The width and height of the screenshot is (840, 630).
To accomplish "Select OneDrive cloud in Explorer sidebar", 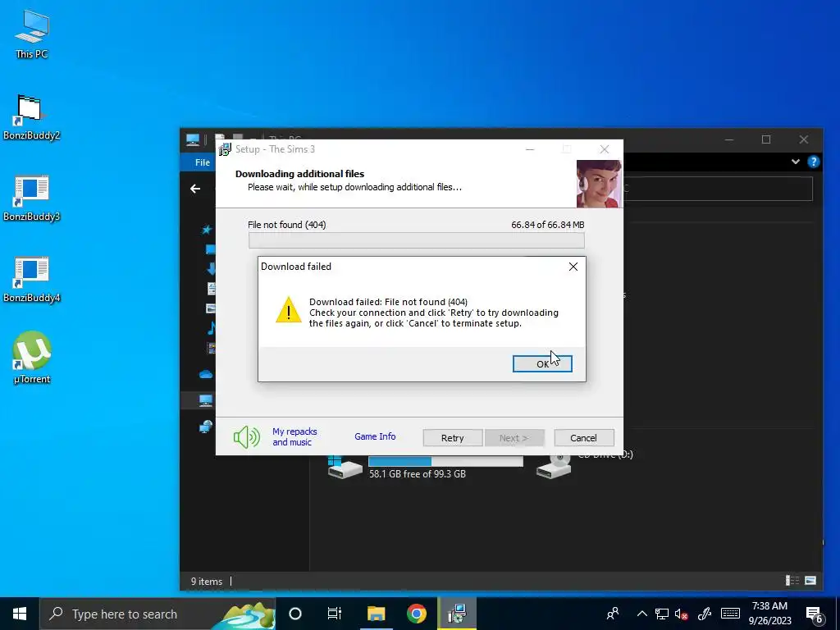I will click(x=206, y=374).
